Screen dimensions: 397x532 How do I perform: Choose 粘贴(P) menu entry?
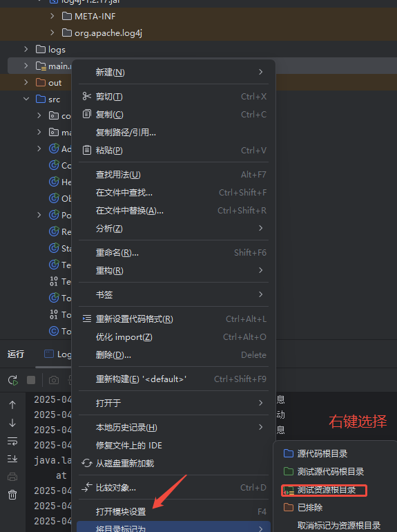(173, 151)
